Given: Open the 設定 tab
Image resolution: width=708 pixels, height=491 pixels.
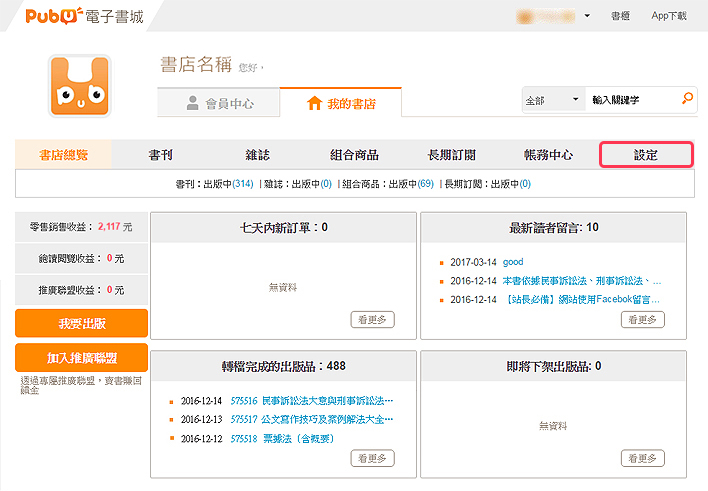Looking at the screenshot, I should tap(646, 155).
